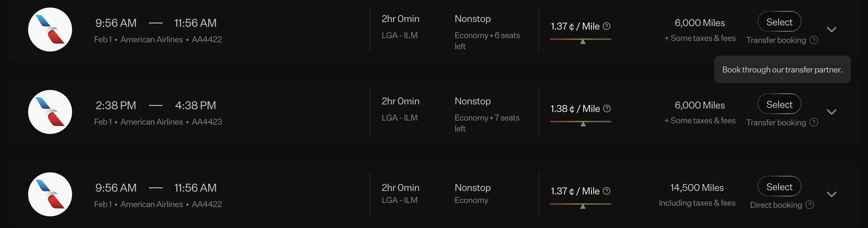Viewport: 868px width, 228px height.
Task: Click help icon beside 1.37¢/Mile on first flight
Action: (x=607, y=26)
